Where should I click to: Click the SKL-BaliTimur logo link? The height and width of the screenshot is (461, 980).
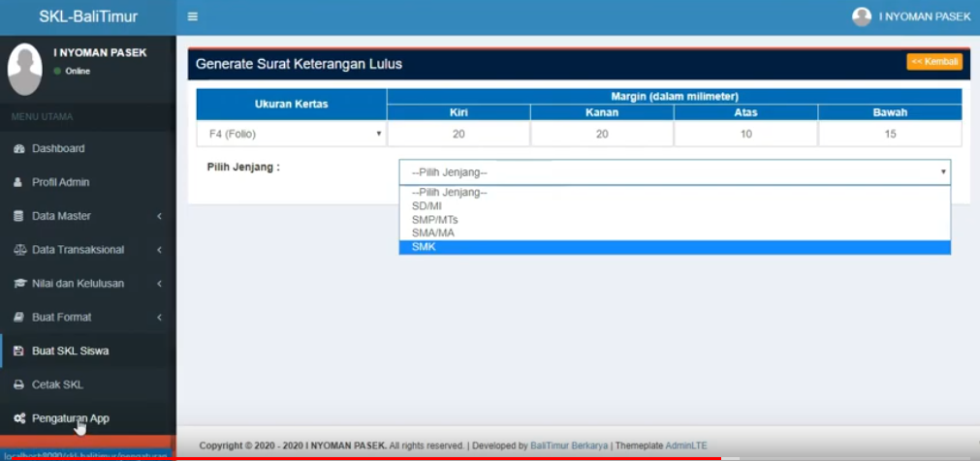tap(88, 16)
